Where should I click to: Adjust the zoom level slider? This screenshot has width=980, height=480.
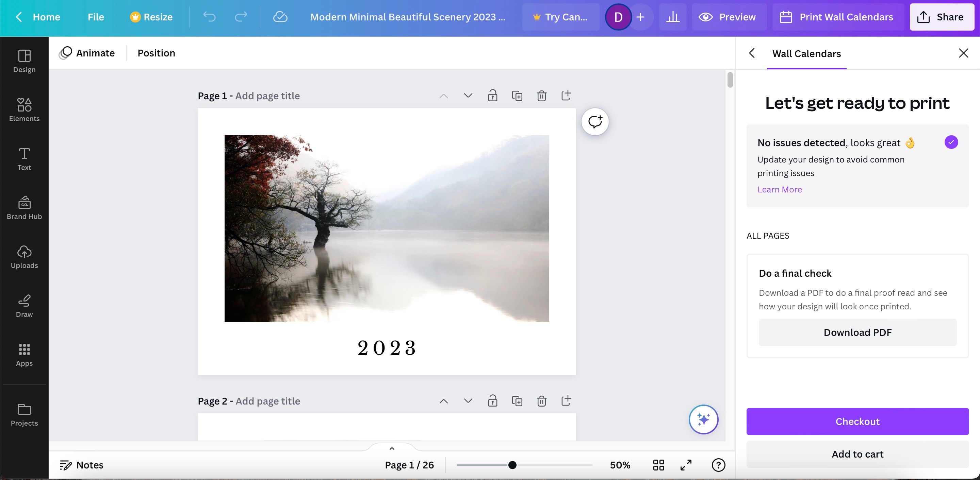point(512,464)
